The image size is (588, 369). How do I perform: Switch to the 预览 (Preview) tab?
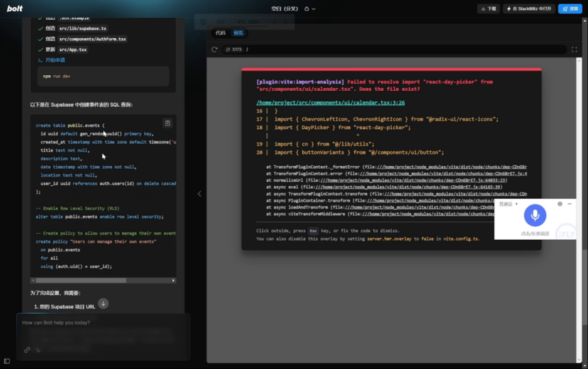click(238, 33)
